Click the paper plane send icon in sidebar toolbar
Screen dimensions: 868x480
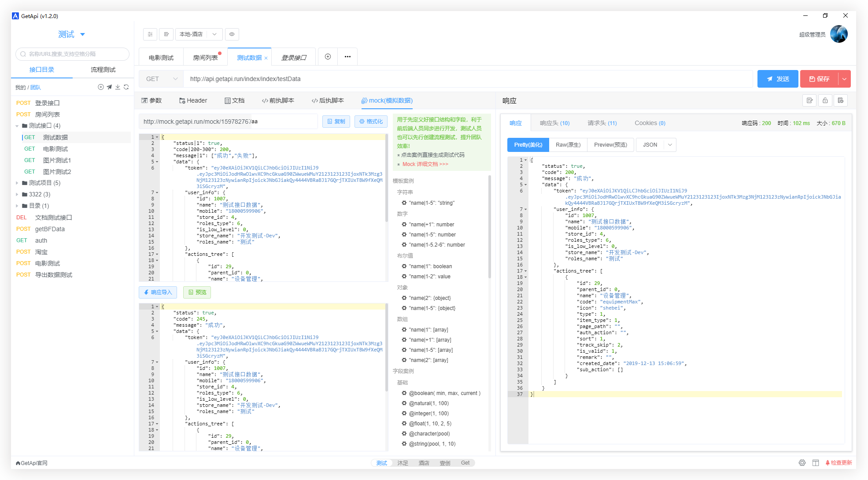[x=109, y=87]
